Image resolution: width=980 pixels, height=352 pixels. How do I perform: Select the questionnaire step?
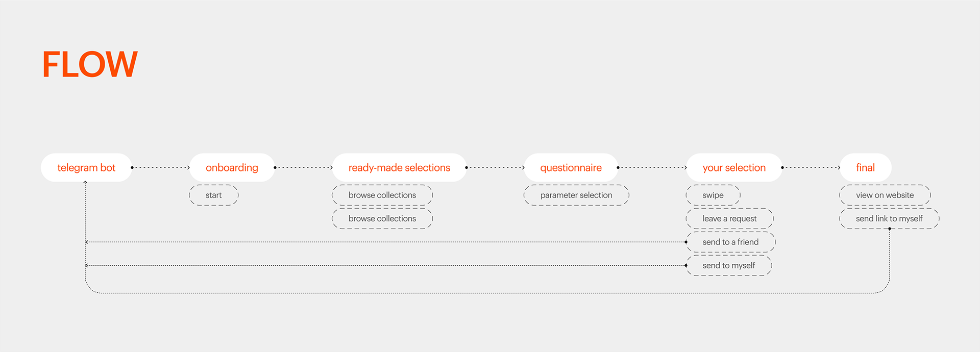point(571,167)
